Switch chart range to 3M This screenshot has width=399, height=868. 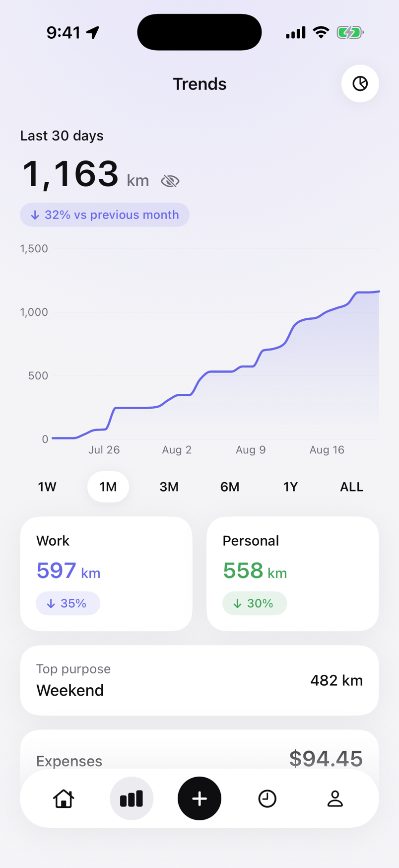click(169, 487)
